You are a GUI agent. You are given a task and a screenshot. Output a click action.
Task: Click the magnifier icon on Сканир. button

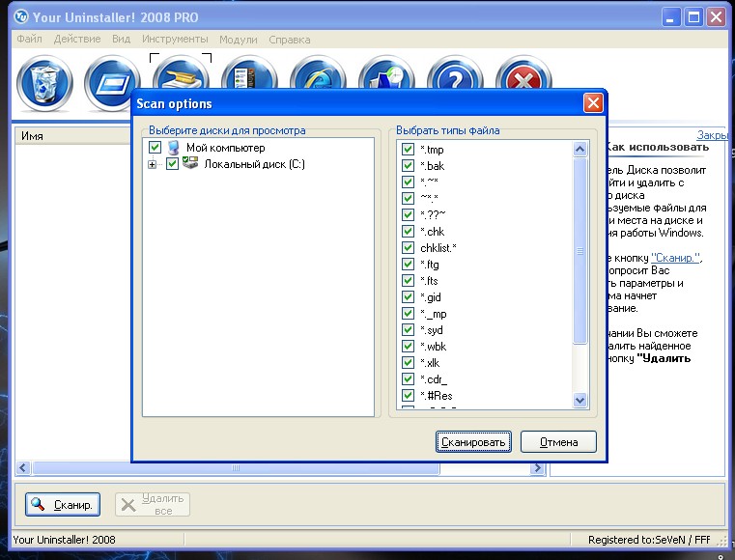coord(38,504)
